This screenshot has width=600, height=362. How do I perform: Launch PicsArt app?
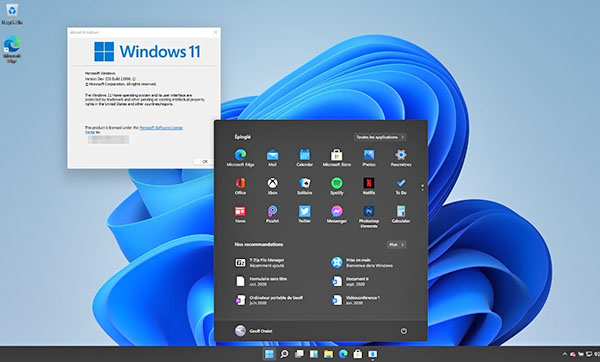click(x=272, y=214)
